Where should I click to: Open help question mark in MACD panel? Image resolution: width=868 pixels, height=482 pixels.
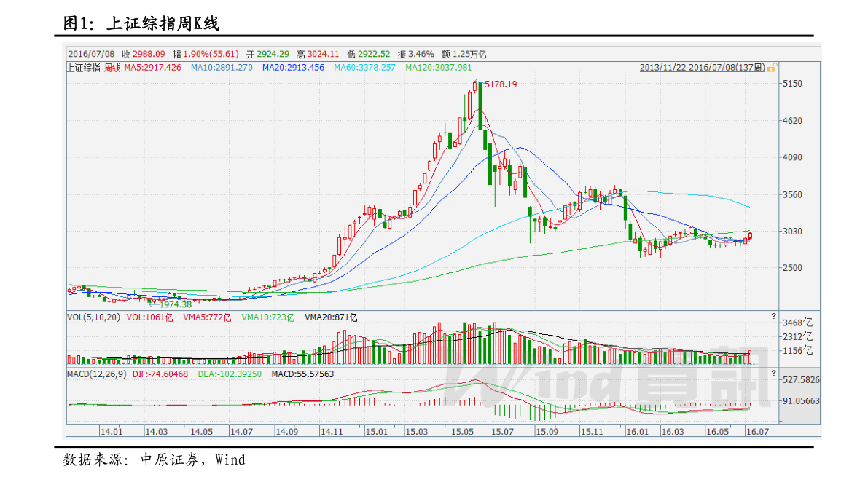(773, 372)
